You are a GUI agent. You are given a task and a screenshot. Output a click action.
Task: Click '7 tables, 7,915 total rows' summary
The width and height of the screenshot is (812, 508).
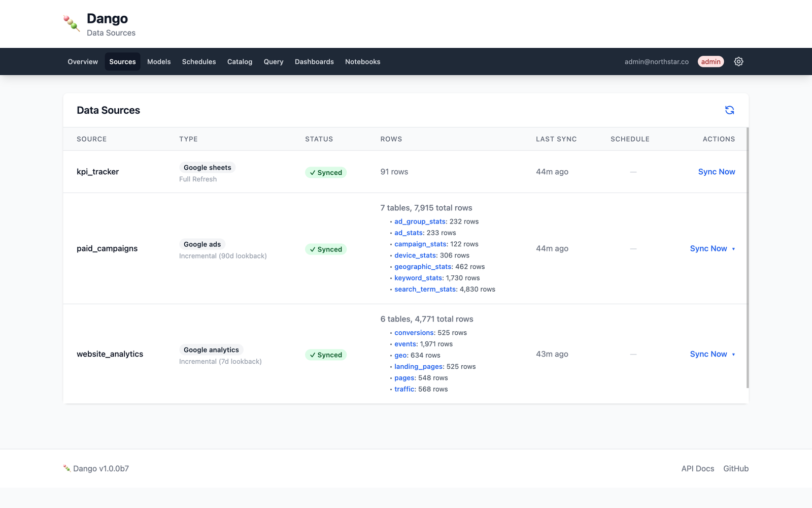point(426,208)
